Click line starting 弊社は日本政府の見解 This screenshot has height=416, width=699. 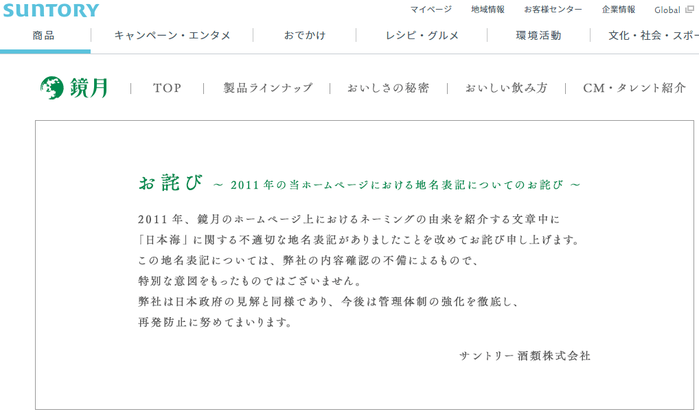point(329,301)
